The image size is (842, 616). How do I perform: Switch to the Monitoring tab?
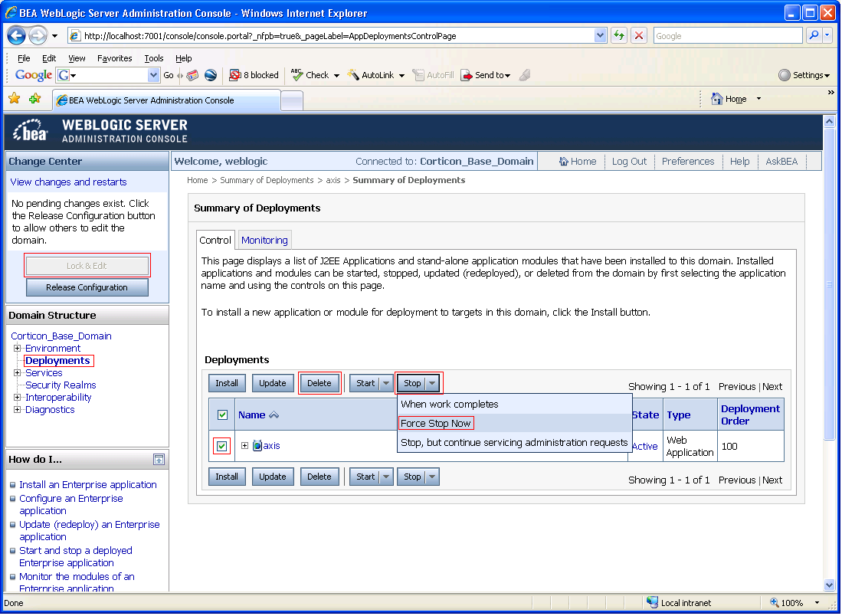(264, 240)
